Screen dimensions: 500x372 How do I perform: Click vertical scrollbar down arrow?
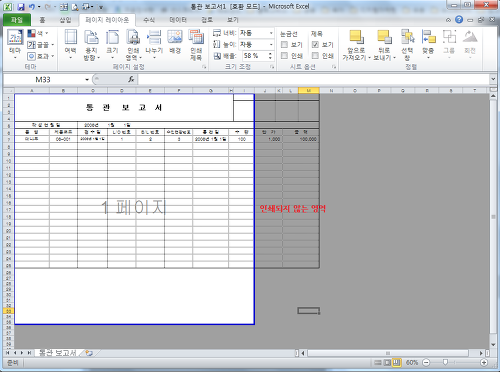pos(493,345)
